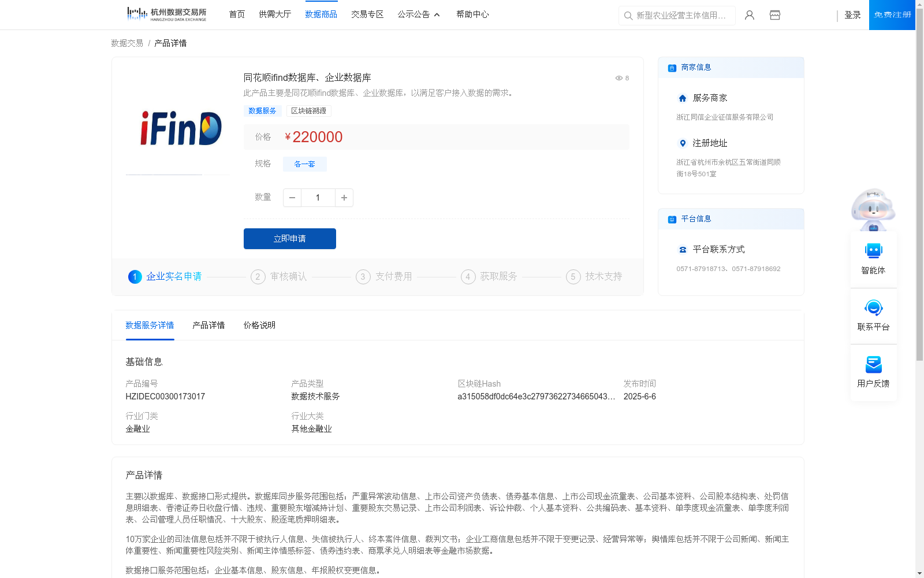Viewport: 924px width, 578px height.
Task: Increase quantity with plus button
Action: click(x=344, y=198)
